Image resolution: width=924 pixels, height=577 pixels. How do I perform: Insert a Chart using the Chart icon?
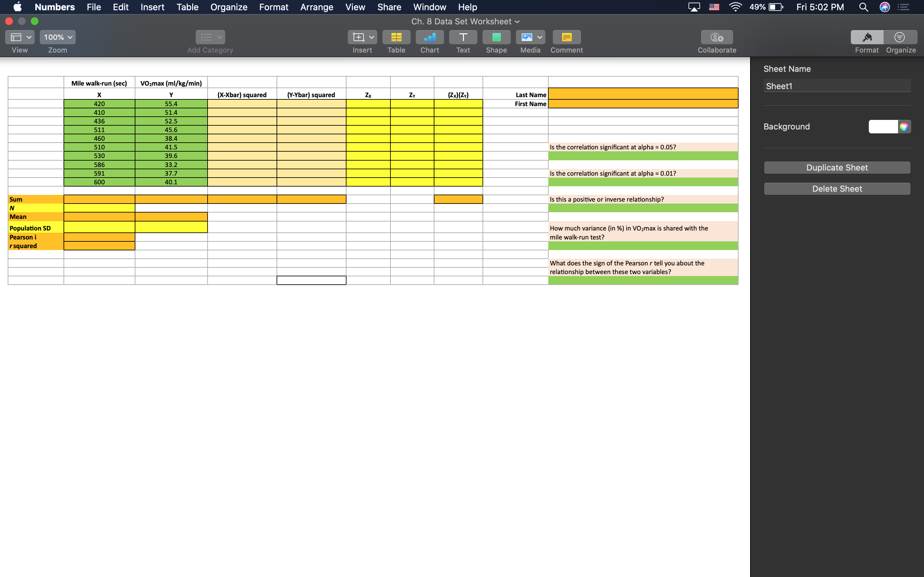click(x=429, y=37)
